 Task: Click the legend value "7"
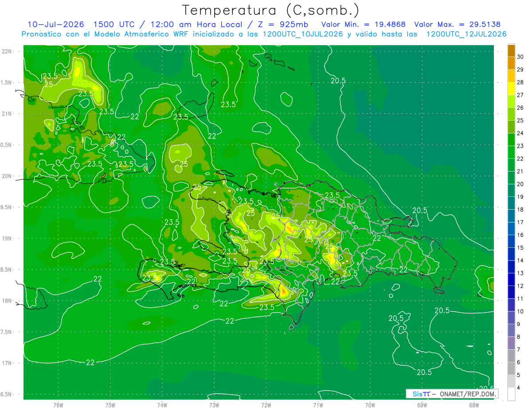click(x=519, y=349)
